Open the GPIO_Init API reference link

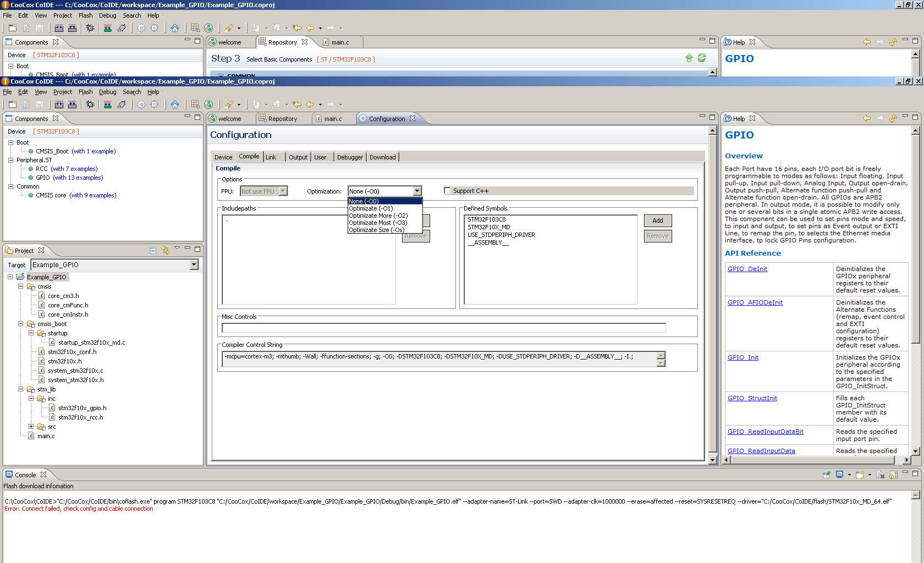[x=743, y=357]
